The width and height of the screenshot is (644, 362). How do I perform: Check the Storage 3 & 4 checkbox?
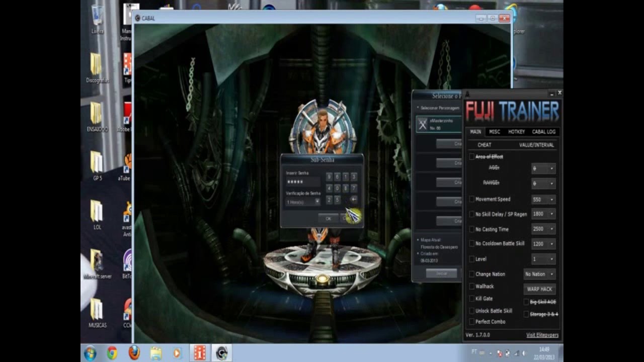526,314
